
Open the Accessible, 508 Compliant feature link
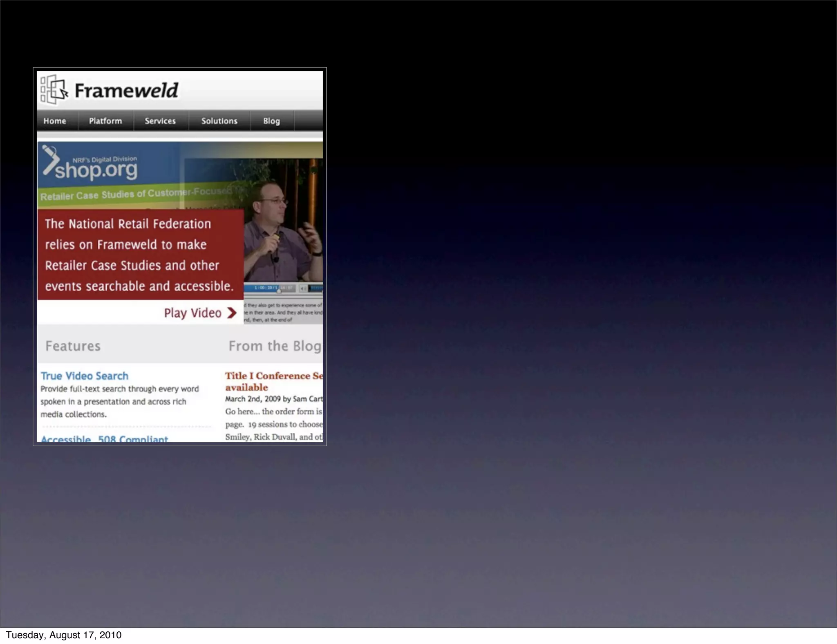click(x=104, y=438)
